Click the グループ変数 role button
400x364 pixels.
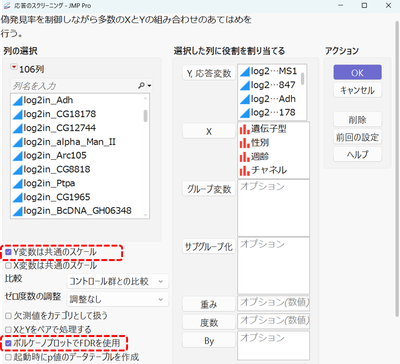coord(209,189)
